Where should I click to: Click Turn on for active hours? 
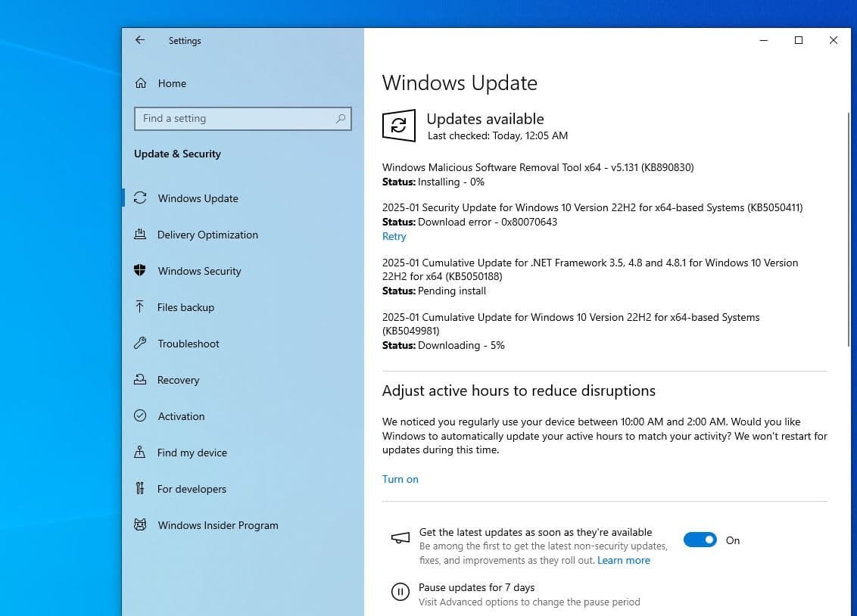coord(400,479)
